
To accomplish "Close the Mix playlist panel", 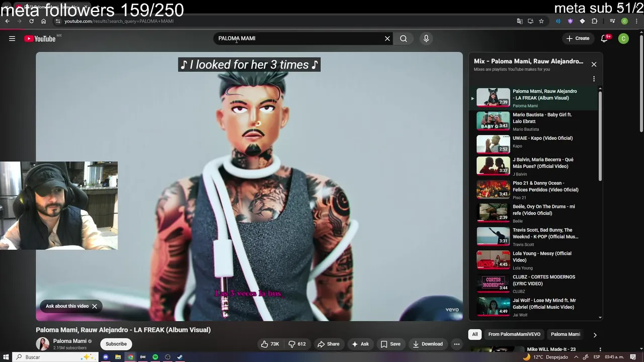I will (x=594, y=64).
